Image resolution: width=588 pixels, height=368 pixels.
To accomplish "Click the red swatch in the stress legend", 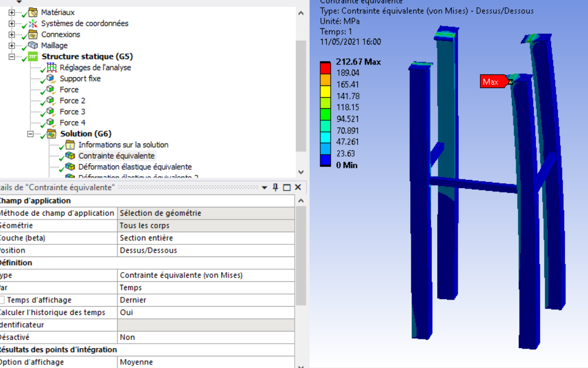I will (325, 67).
